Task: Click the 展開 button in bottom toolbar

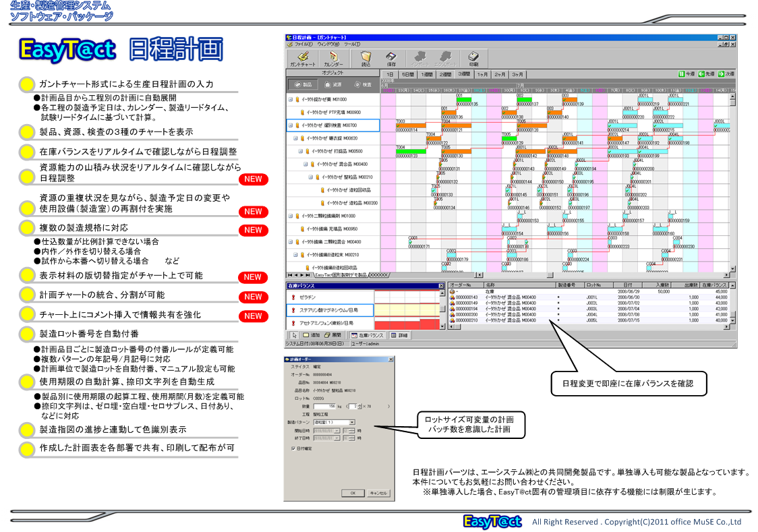Action: (x=333, y=335)
